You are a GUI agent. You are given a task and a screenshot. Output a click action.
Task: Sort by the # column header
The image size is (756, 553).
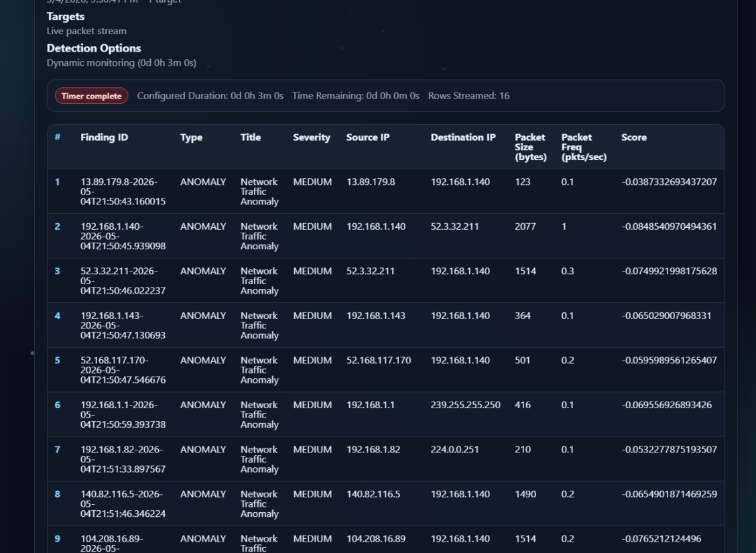click(x=58, y=137)
